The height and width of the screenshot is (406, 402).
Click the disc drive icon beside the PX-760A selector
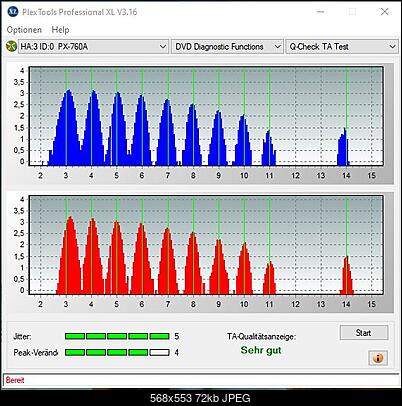(x=11, y=47)
